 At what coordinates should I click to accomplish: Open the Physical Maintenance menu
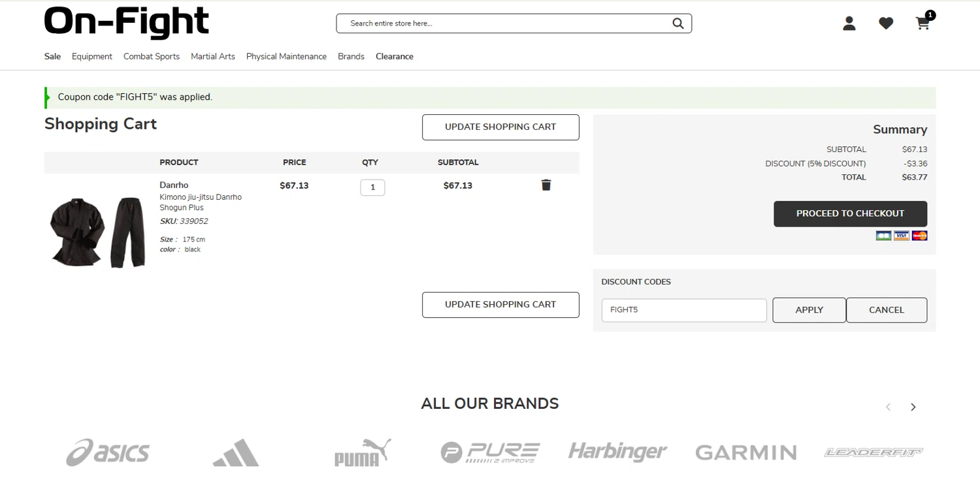pyautogui.click(x=286, y=56)
